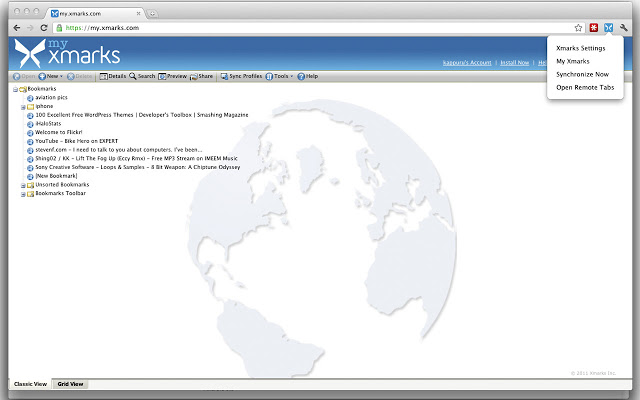Screen dimensions: 640x400
Task: Open the Chrome wrench menu
Action: pos(623,28)
